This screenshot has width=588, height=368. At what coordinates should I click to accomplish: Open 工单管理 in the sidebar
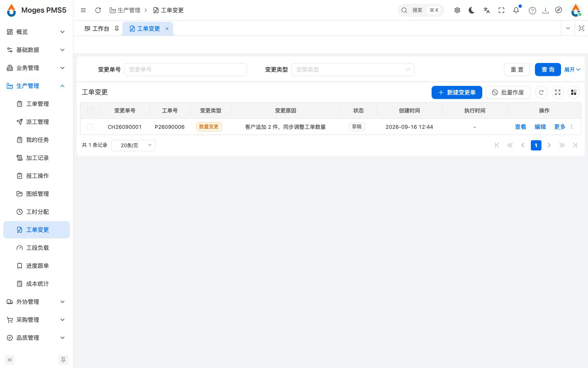(x=36, y=104)
